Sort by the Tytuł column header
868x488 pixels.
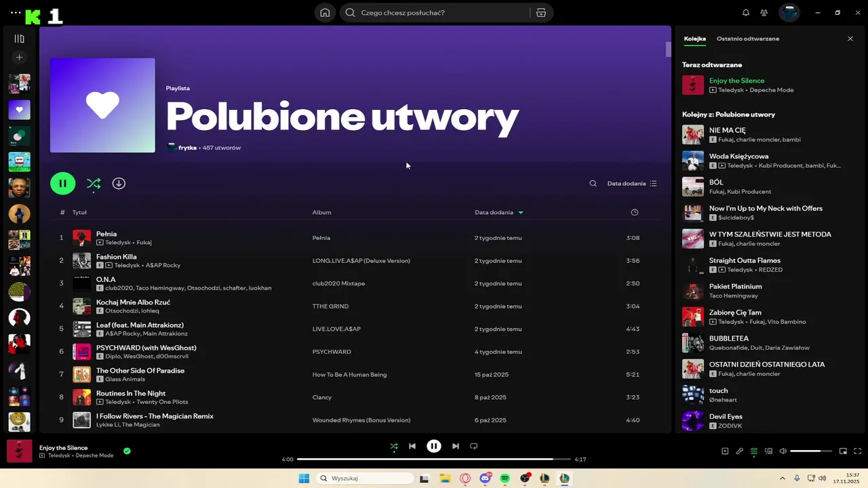click(79, 212)
